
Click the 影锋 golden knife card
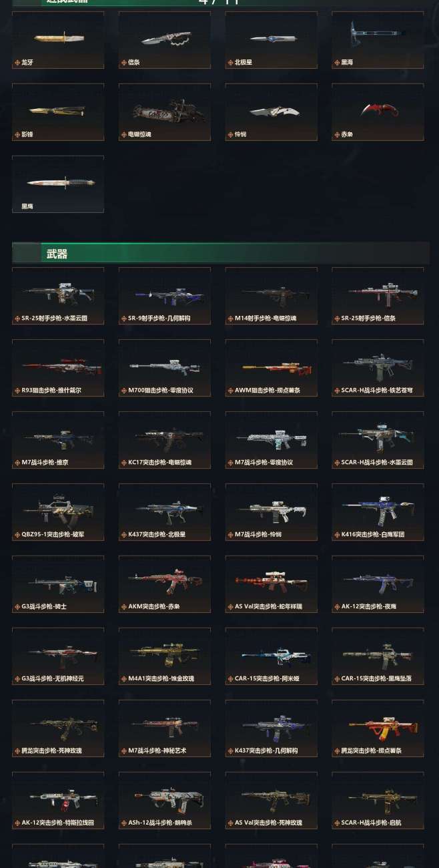point(58,112)
